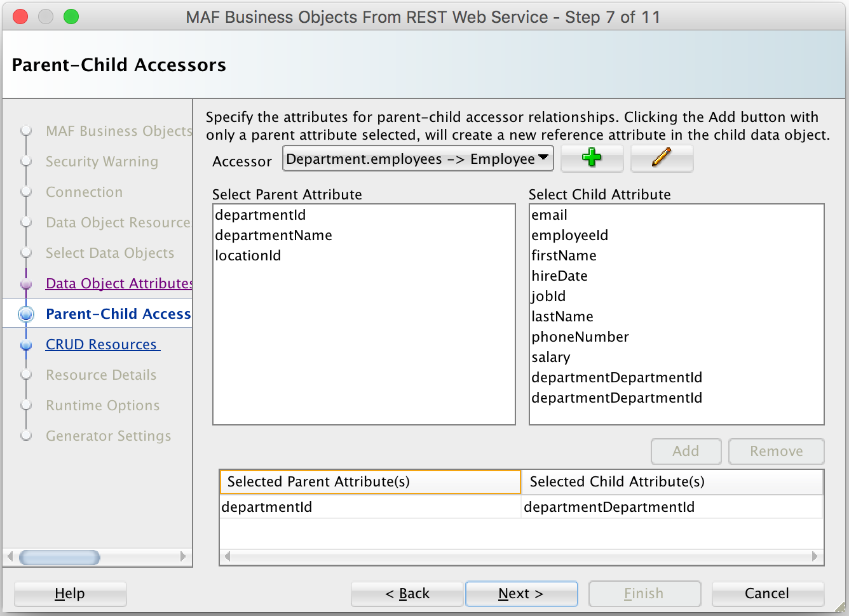The width and height of the screenshot is (849, 616).
Task: Click Security Warning step in sidebar
Action: click(x=102, y=161)
